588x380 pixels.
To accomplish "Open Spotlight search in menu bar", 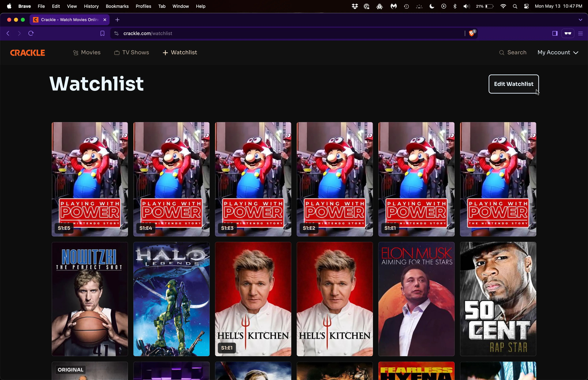I will (515, 6).
